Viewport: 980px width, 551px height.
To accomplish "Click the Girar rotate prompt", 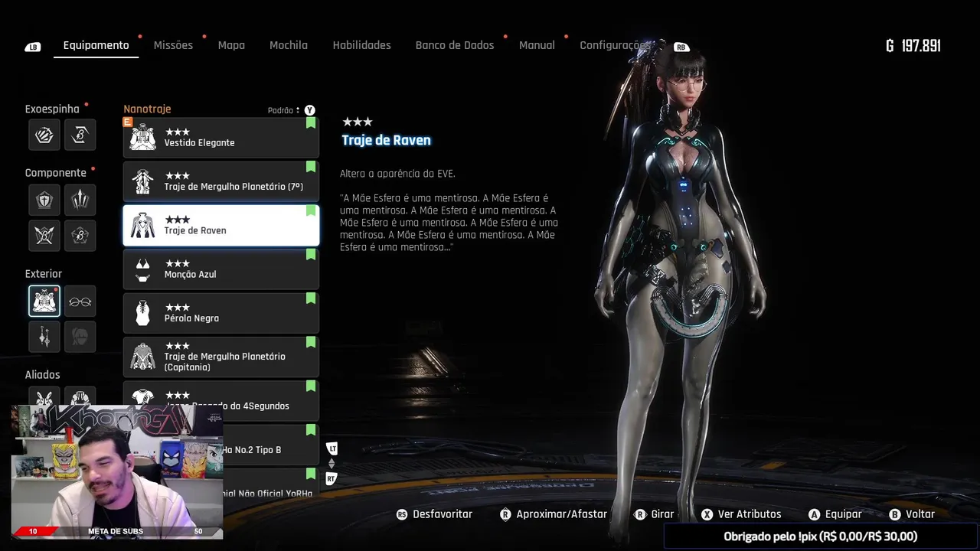I will pos(662,514).
